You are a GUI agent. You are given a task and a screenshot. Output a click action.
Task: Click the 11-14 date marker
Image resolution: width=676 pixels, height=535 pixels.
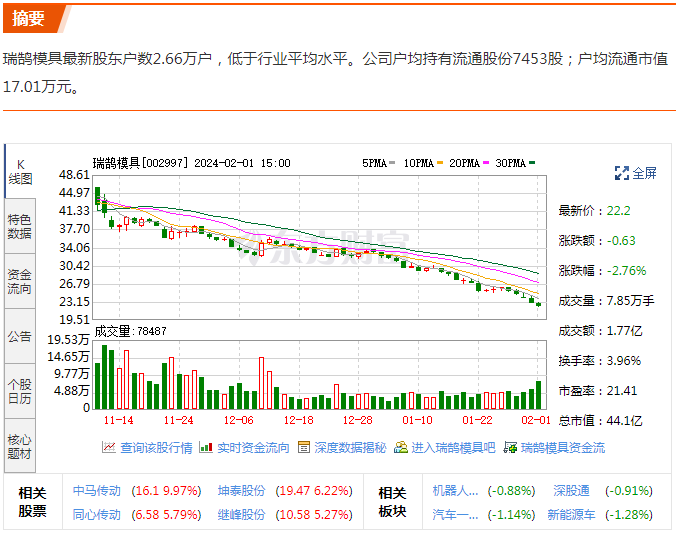[x=119, y=420]
